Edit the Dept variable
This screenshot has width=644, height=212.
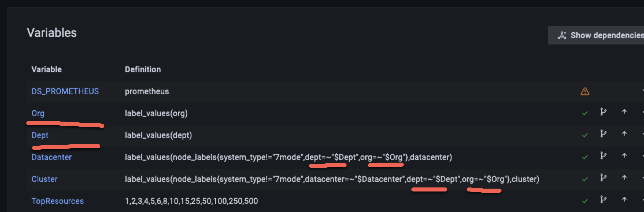point(40,135)
